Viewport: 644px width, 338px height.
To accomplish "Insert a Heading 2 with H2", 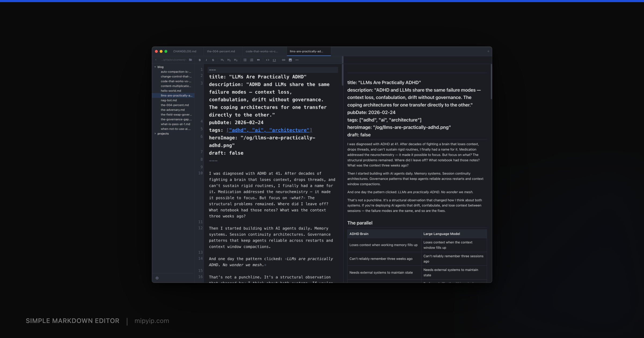I will (x=229, y=60).
